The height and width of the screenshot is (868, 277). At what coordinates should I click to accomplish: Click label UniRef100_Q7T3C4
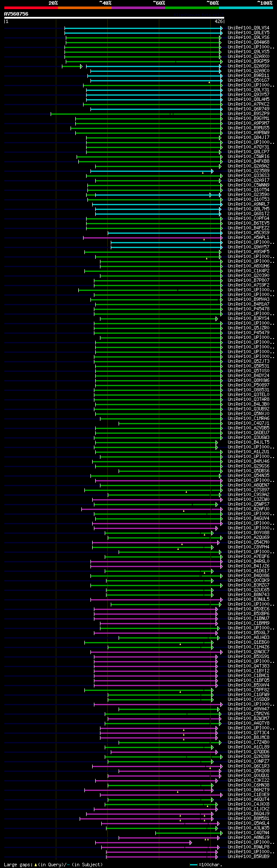coord(248,733)
